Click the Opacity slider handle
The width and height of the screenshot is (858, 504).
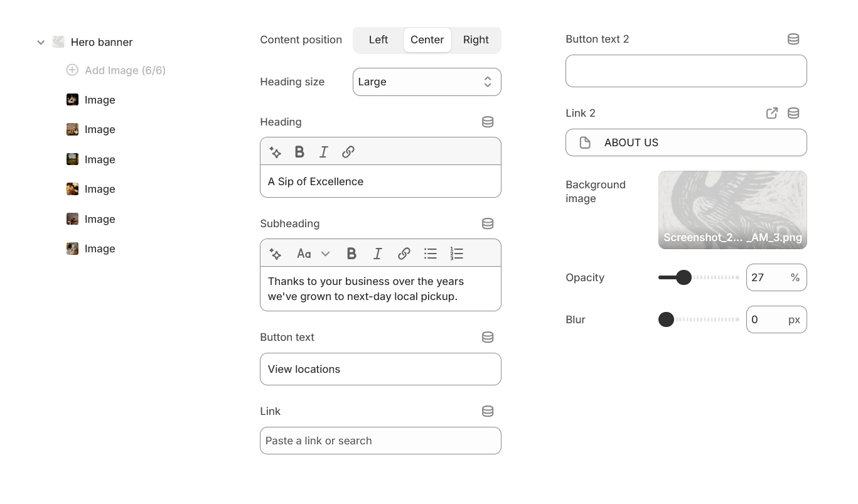pos(684,277)
